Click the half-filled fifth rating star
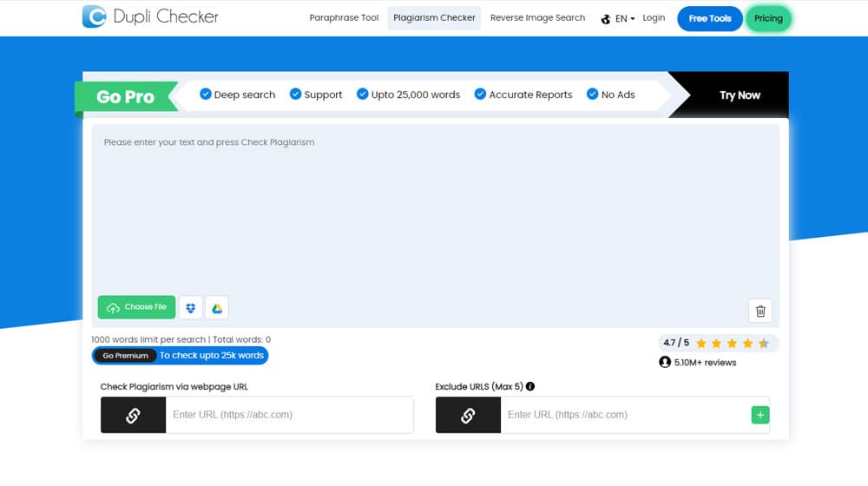The image size is (868, 486). [x=764, y=343]
